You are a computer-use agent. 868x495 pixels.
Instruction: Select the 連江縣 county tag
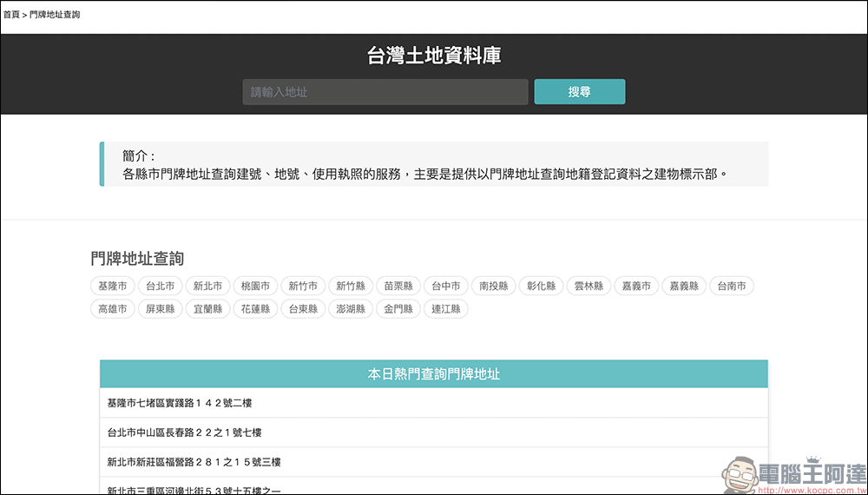tap(446, 308)
